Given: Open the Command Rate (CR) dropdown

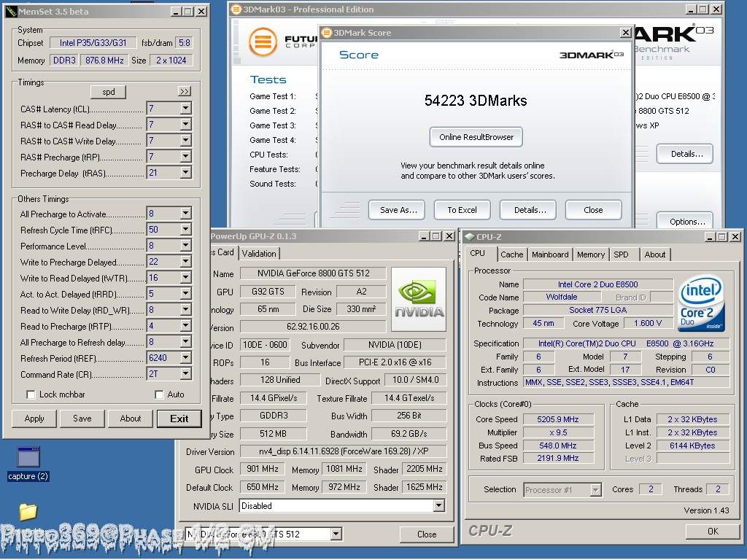Looking at the screenshot, I should (x=186, y=374).
